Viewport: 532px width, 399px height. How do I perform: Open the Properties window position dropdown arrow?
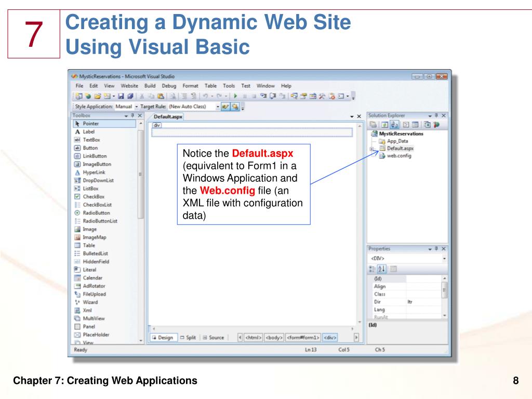(430, 249)
